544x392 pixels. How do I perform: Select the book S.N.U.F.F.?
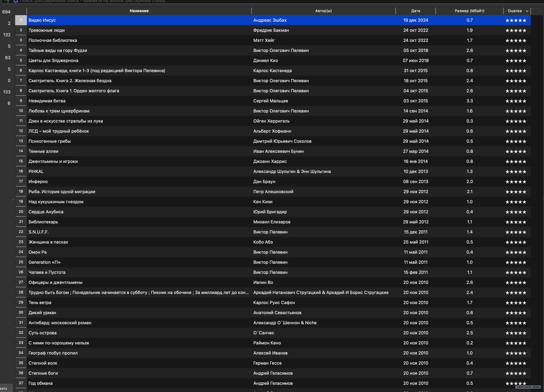(x=38, y=232)
